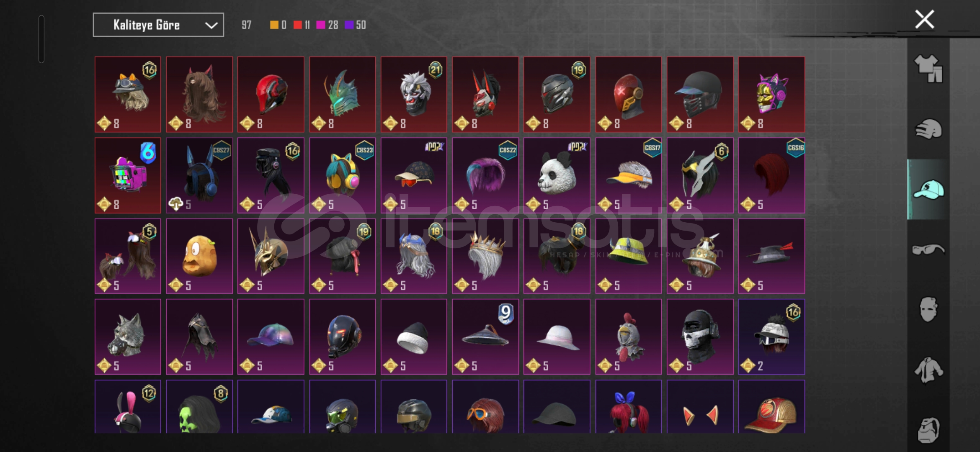Select the helmet category in the sidebar
The image size is (980, 452).
coord(928,129)
